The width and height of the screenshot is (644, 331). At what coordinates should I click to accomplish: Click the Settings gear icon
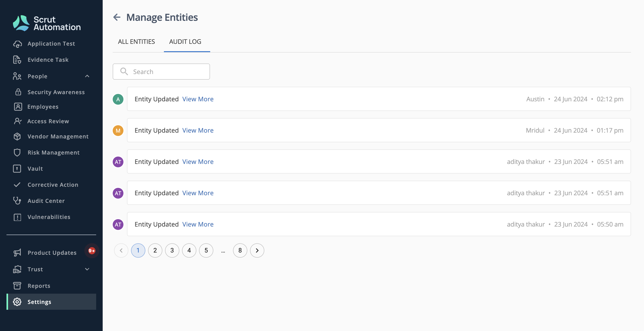coord(17,302)
